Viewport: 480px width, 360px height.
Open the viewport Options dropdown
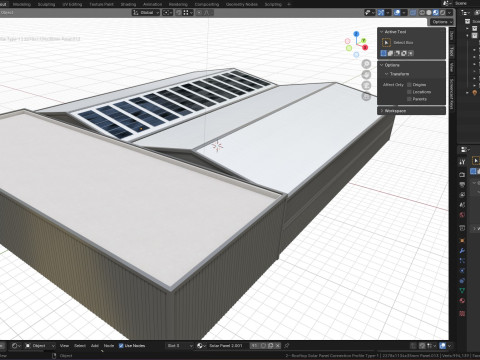click(x=442, y=22)
